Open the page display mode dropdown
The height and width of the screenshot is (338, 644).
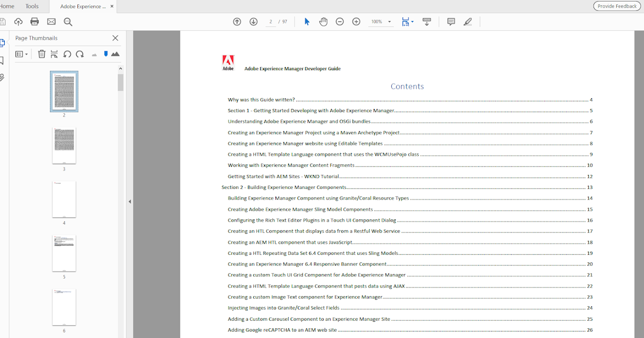(x=408, y=21)
